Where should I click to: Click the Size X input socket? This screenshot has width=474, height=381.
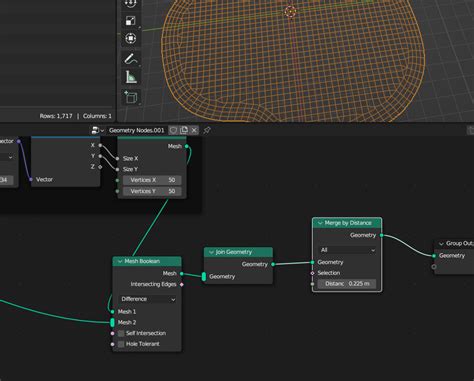(x=117, y=159)
